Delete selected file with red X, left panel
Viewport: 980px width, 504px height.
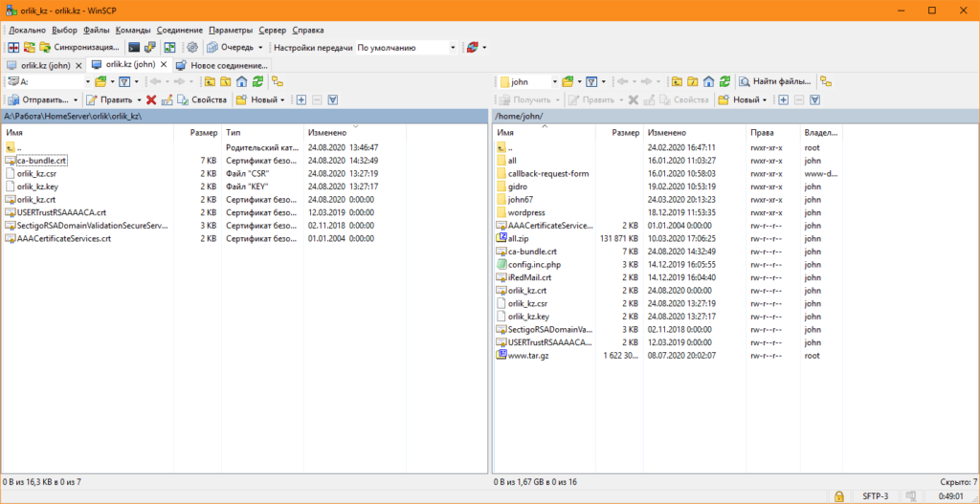151,99
